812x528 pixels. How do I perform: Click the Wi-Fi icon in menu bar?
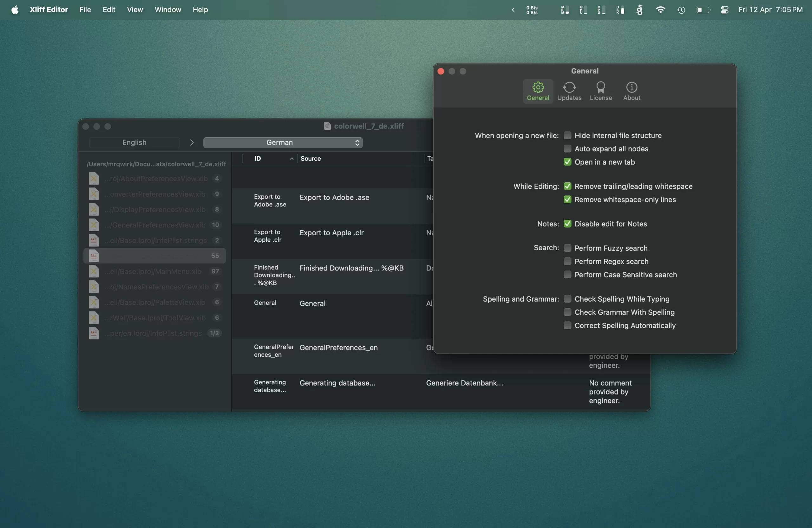point(660,10)
